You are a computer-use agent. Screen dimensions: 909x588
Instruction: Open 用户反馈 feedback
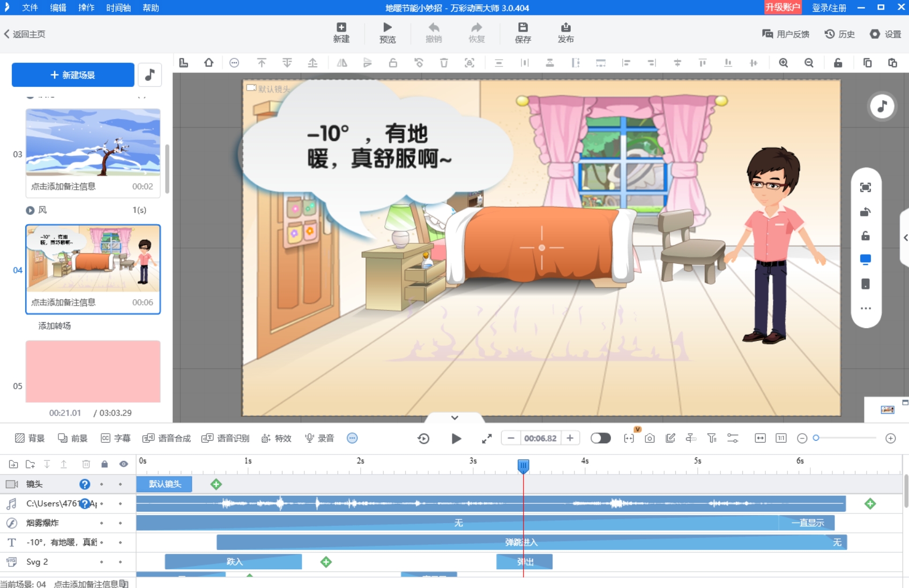tap(786, 34)
